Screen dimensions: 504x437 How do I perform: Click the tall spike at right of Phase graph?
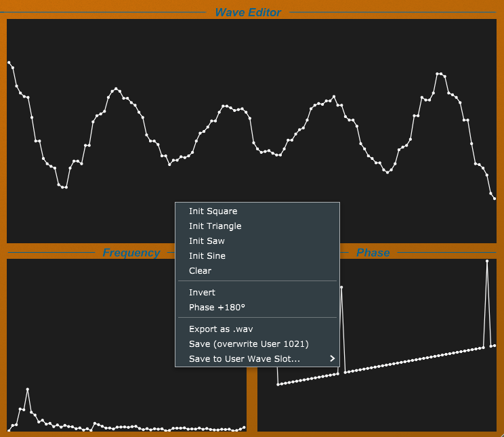click(x=487, y=261)
